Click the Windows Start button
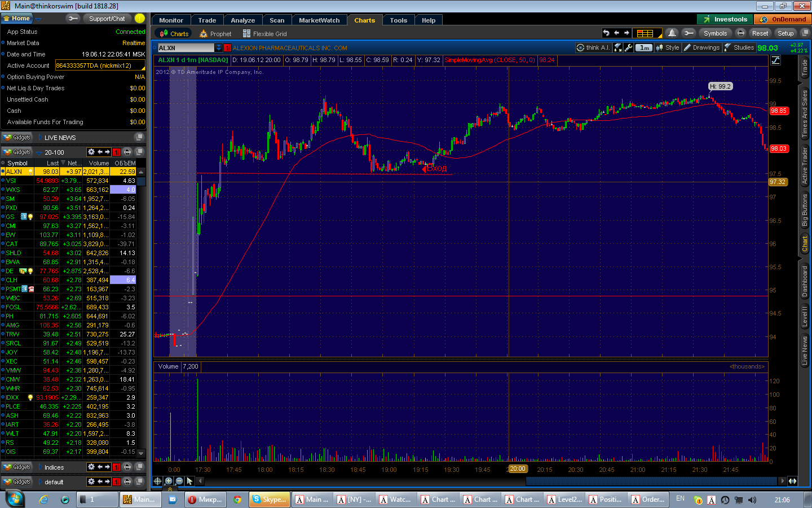Viewport: 812px width, 508px height. (x=14, y=499)
